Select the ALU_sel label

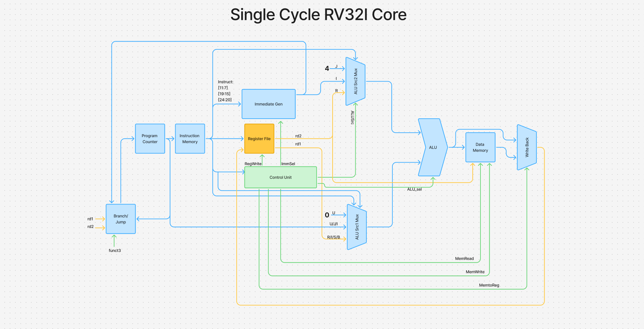pyautogui.click(x=414, y=189)
